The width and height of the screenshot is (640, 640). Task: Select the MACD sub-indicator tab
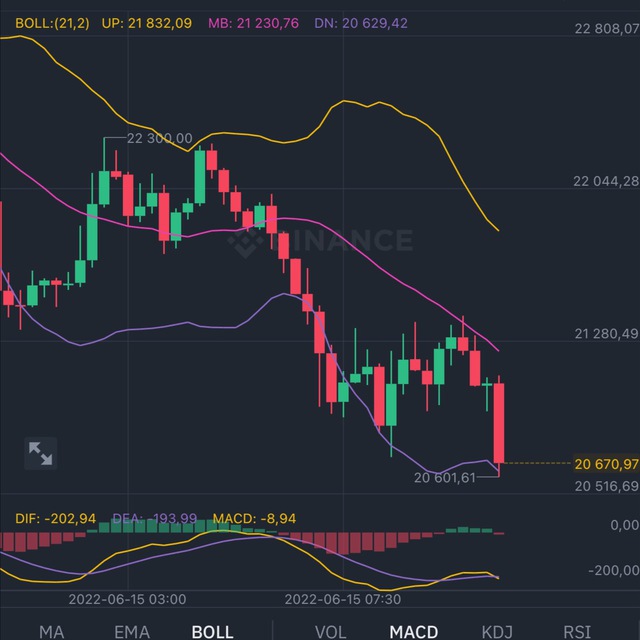coord(413,631)
